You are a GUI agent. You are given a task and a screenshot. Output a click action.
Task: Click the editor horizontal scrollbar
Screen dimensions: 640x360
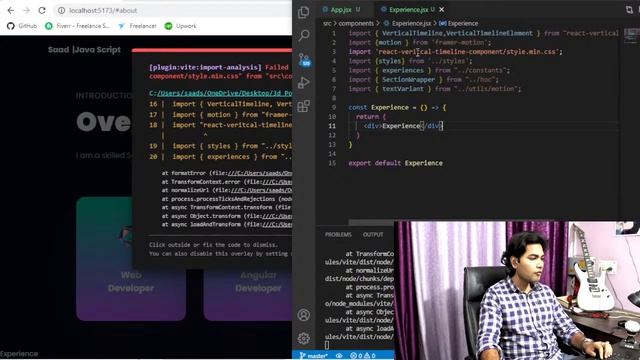[x=371, y=222]
